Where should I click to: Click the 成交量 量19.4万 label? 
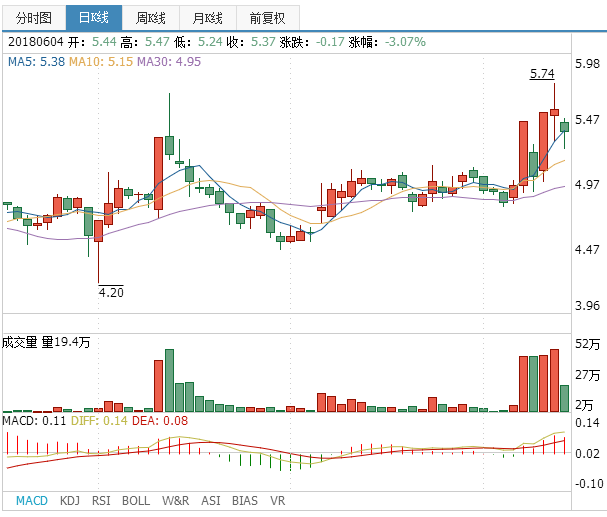coord(46,342)
